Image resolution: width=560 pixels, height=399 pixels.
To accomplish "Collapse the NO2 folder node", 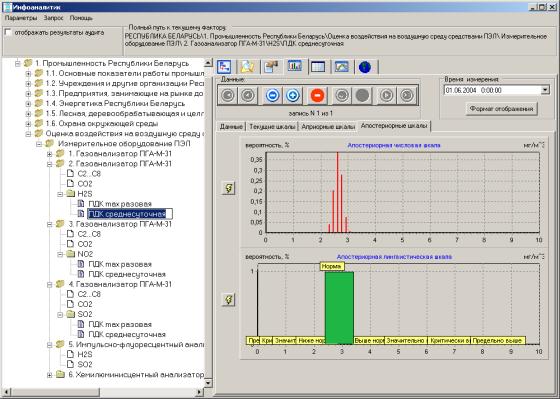I will pos(60,254).
